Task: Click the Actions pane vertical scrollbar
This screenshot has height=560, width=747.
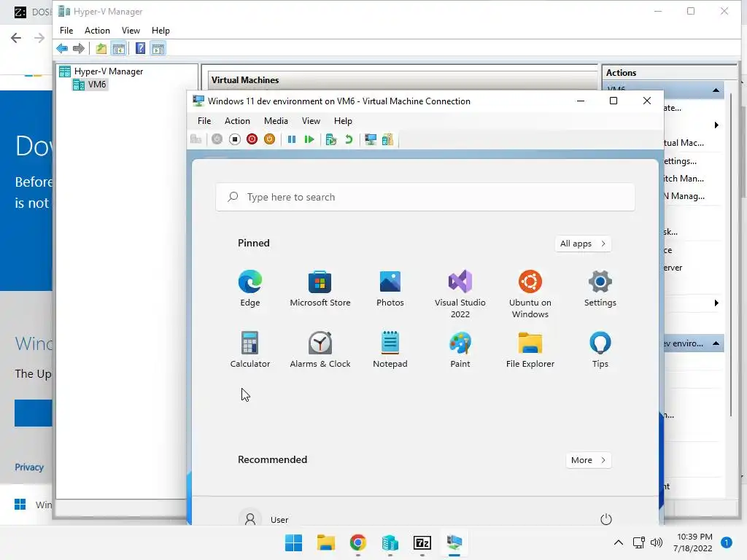Action: (x=731, y=255)
